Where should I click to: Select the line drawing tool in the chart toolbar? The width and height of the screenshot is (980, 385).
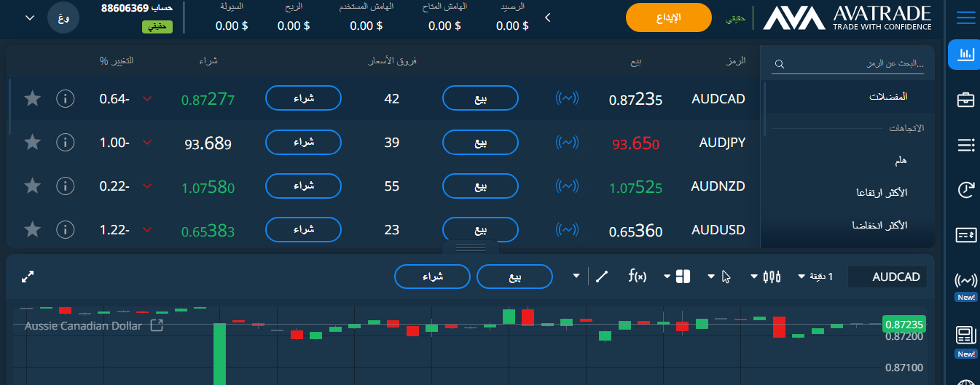[602, 277]
